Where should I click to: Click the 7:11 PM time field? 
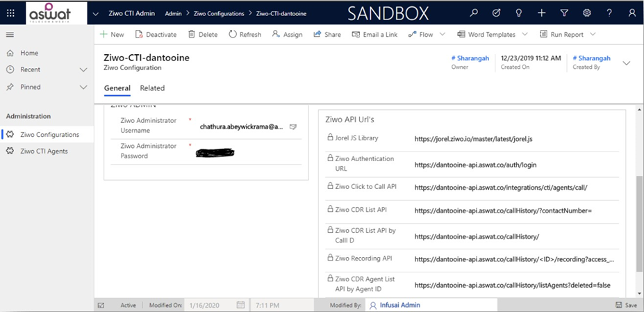(x=282, y=306)
